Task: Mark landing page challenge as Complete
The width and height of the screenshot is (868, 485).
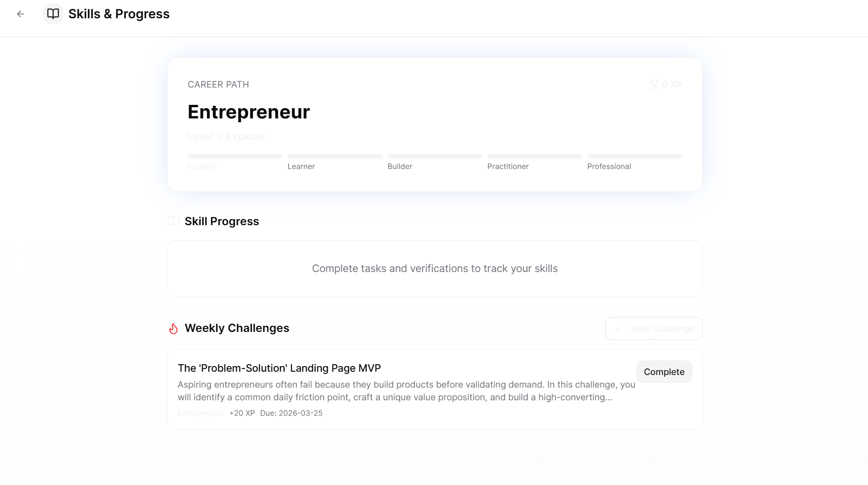Action: (x=664, y=372)
